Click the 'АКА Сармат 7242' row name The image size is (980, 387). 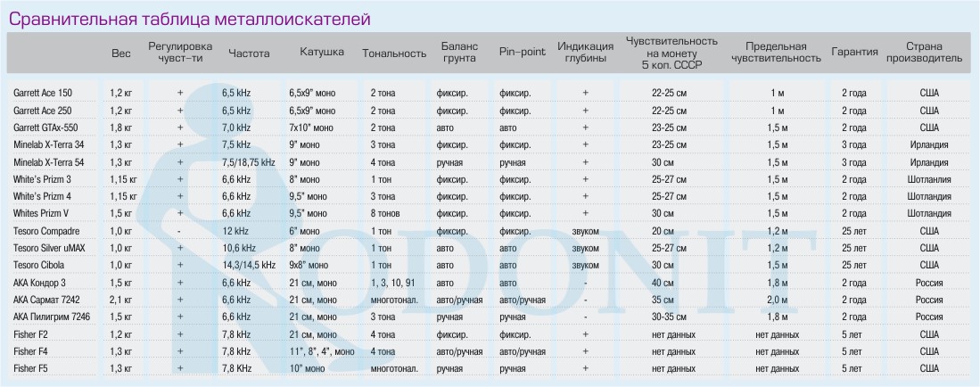pyautogui.click(x=46, y=301)
